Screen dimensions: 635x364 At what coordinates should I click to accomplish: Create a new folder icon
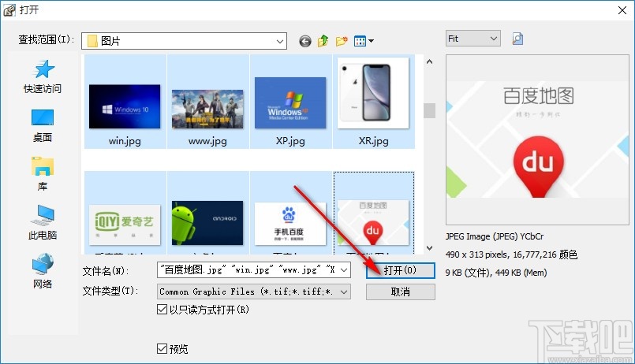342,41
